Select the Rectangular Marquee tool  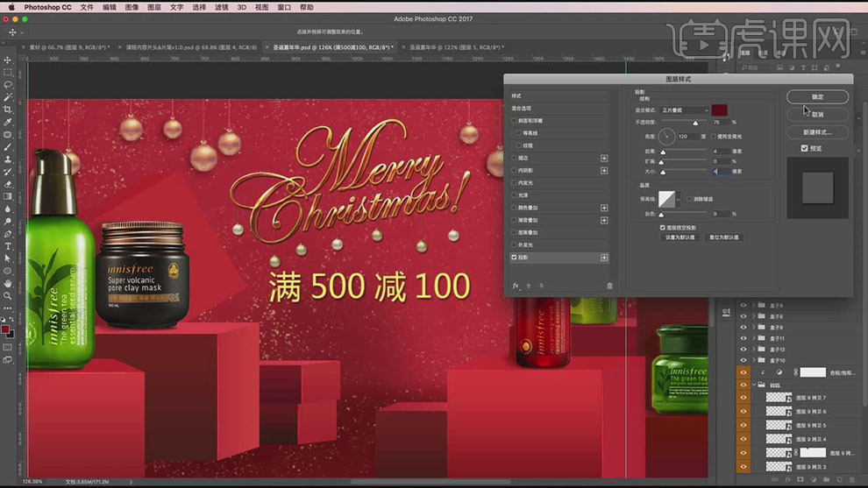tap(8, 73)
